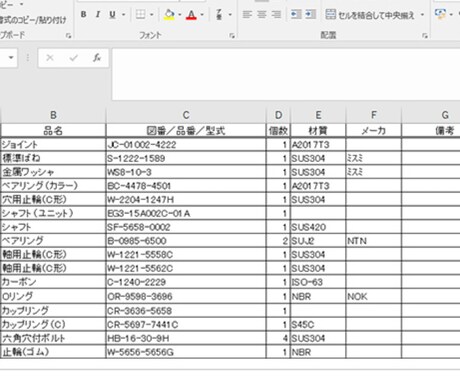This screenshot has width=460, height=380.
Task: Select cell W-1221-5562C
Action: [186, 268]
